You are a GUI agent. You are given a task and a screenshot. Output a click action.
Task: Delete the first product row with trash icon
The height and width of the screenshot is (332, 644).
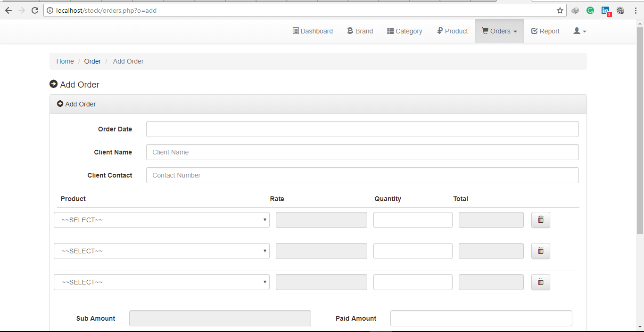pos(541,219)
